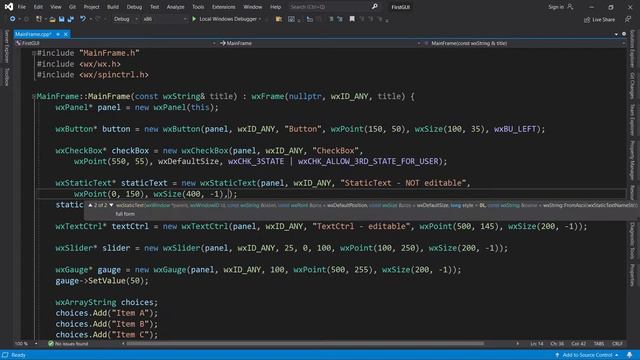
Task: Close the MainFrame.cpp tab
Action: pyautogui.click(x=65, y=34)
